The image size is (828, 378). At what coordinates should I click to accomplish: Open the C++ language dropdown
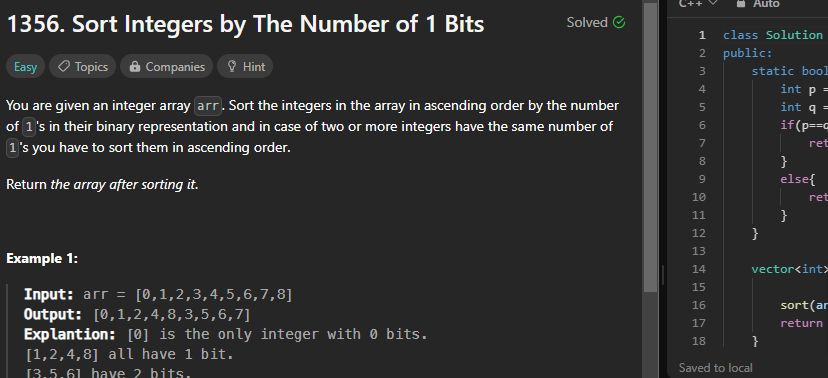click(x=698, y=4)
